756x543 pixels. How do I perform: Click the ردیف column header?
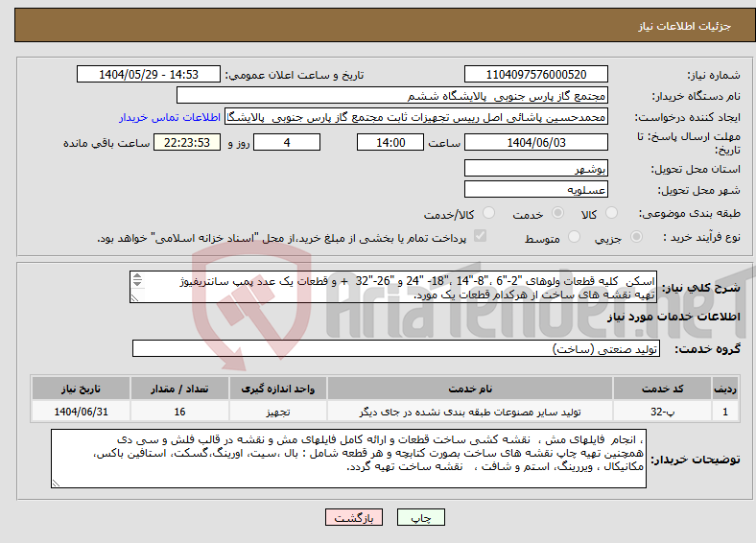[x=725, y=389]
